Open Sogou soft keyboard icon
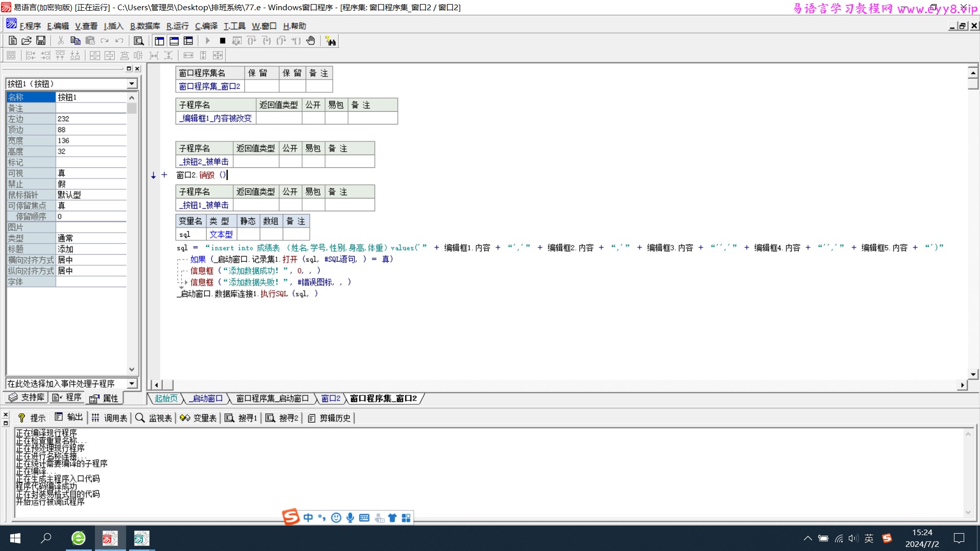The image size is (980, 551). (364, 518)
